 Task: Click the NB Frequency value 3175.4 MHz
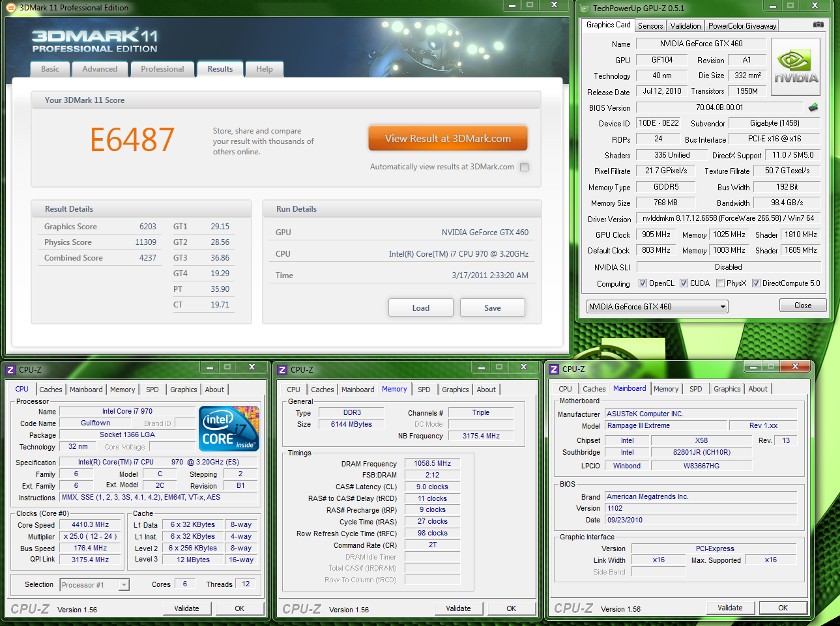[481, 436]
